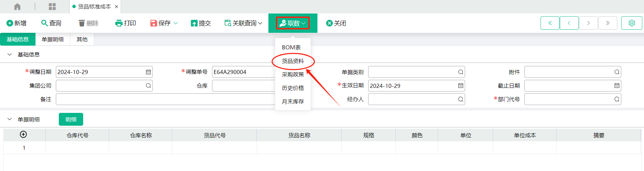Open the grid apps menu icon
The height and width of the screenshot is (171, 644).
[52, 6]
